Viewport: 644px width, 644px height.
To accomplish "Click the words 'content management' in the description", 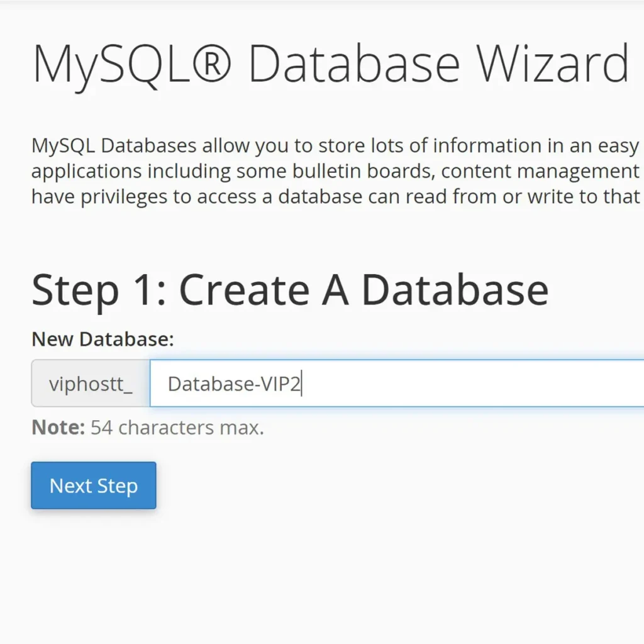I will point(540,171).
